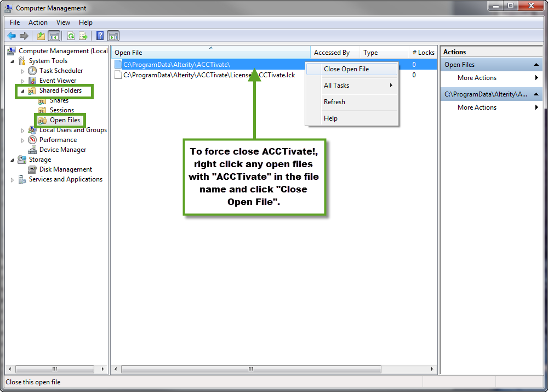Click the System Tools icon
This screenshot has width=548, height=392.
22,61
